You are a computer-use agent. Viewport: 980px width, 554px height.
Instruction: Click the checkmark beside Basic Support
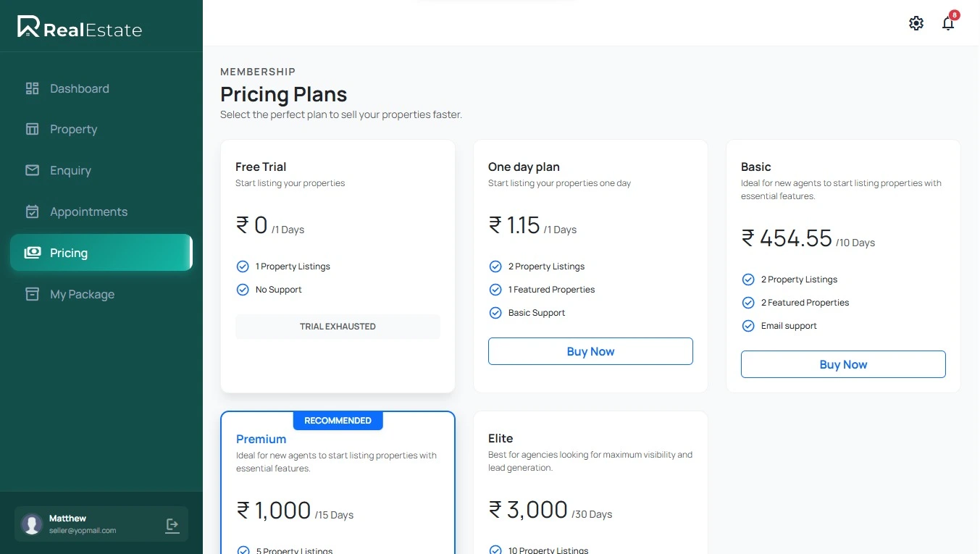click(x=495, y=313)
